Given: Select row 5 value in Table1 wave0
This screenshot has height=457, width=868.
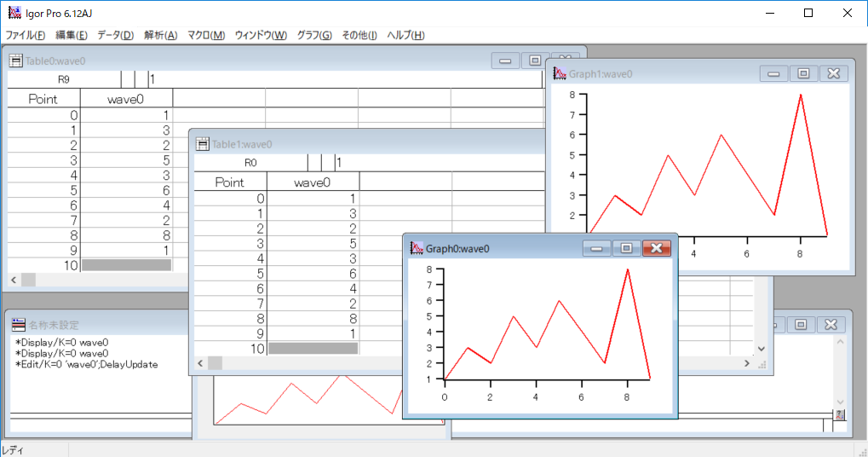Looking at the screenshot, I should (x=313, y=274).
